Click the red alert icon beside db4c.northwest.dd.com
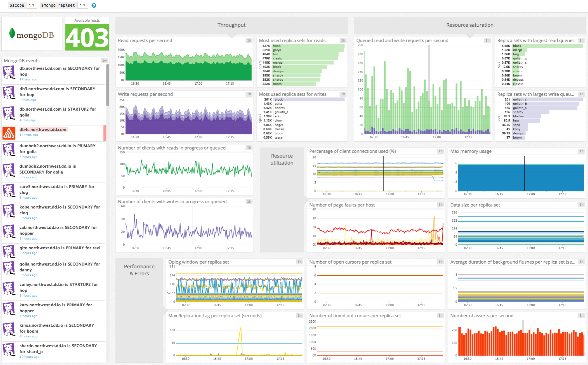 pos(9,133)
